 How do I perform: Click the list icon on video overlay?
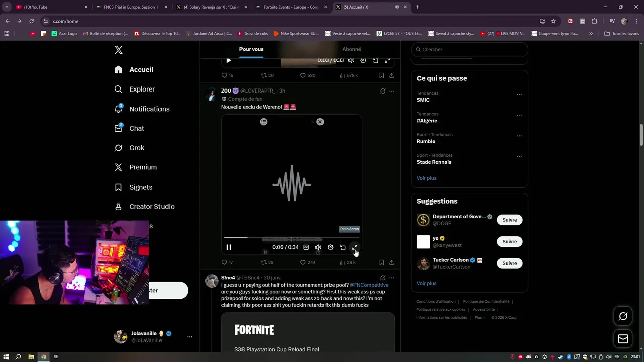tap(264, 122)
